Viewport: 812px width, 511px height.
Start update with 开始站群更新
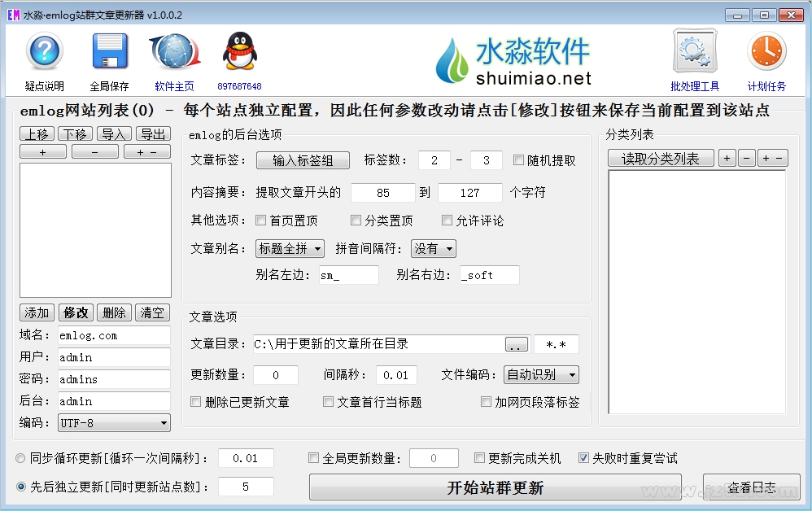click(x=495, y=487)
